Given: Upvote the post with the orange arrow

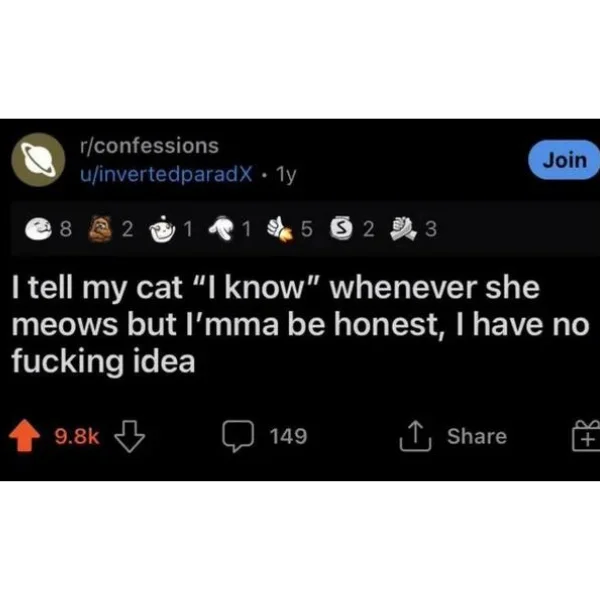Looking at the screenshot, I should 24,435.
